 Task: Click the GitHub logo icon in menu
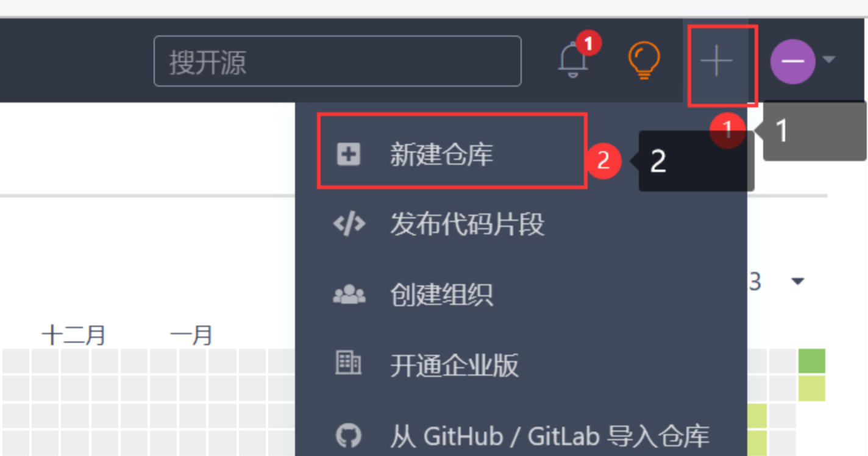click(x=349, y=436)
